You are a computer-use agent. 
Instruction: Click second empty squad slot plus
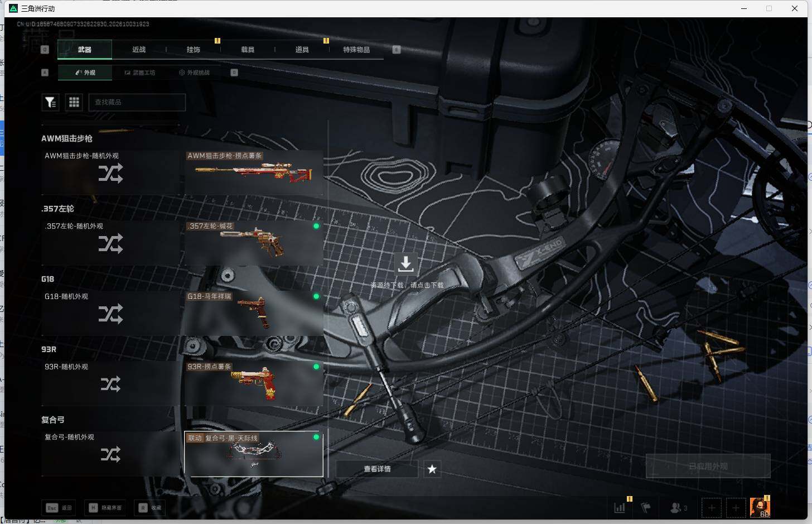(736, 508)
